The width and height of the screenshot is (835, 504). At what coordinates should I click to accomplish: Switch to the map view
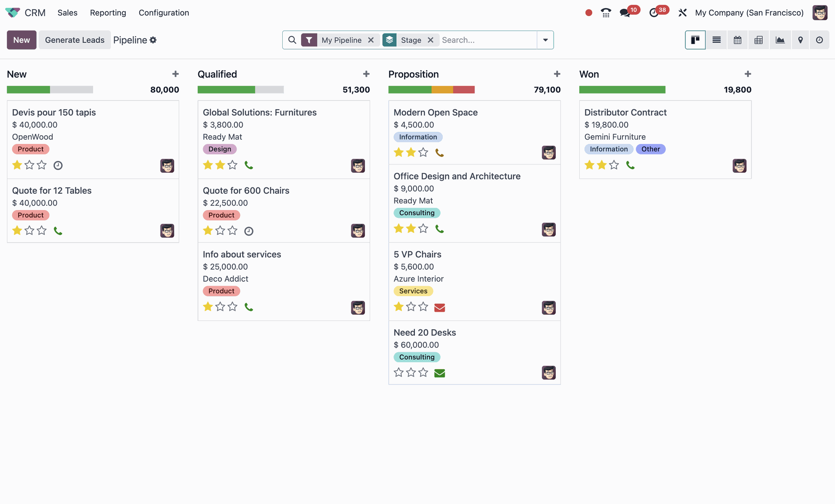[800, 40]
